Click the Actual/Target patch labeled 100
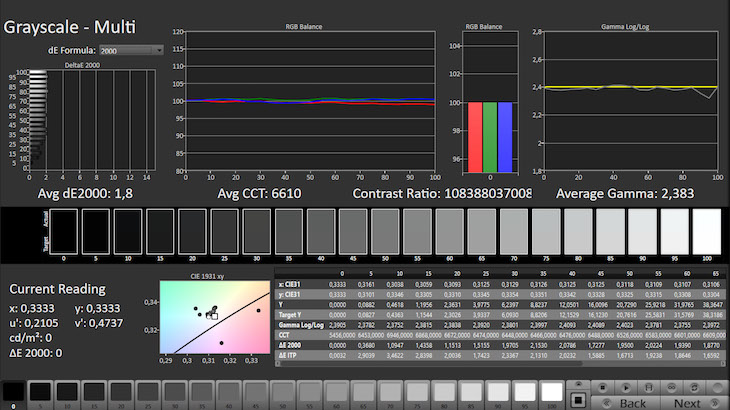 (707, 231)
